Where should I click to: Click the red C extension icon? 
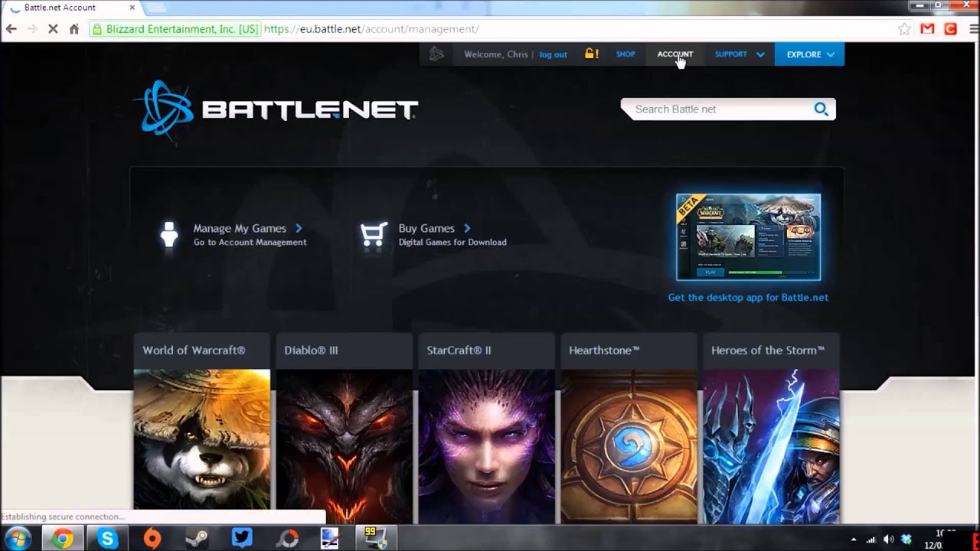coord(951,29)
